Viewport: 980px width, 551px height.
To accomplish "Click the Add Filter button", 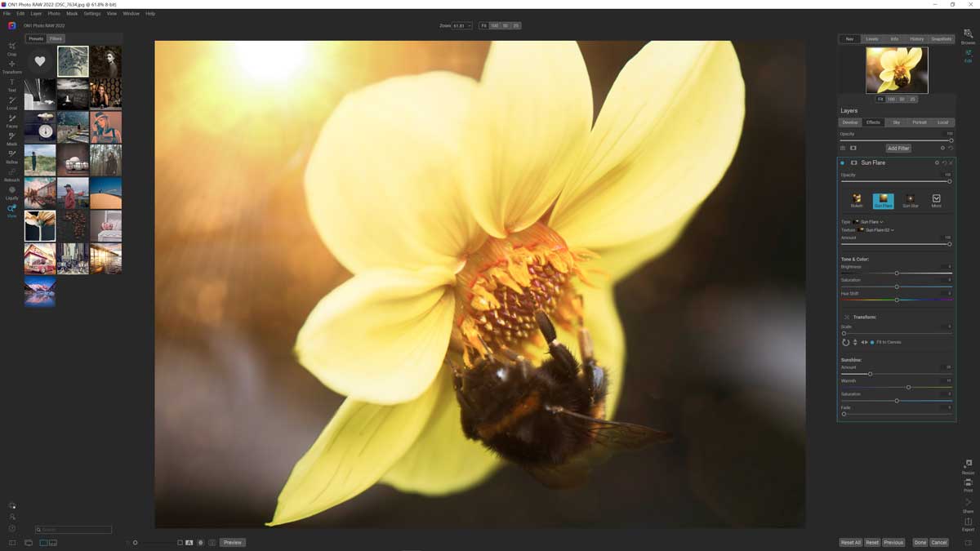I will 898,148.
